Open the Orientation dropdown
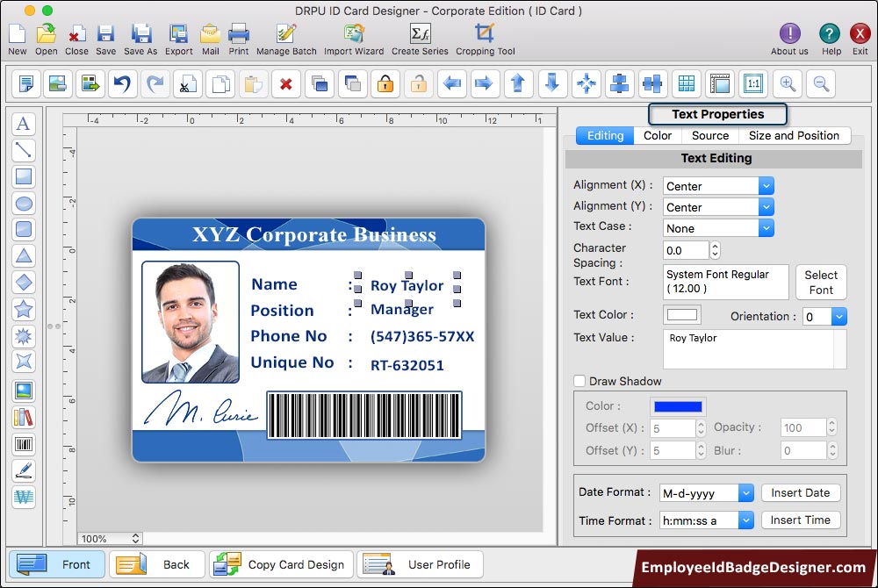The width and height of the screenshot is (878, 588). click(824, 317)
